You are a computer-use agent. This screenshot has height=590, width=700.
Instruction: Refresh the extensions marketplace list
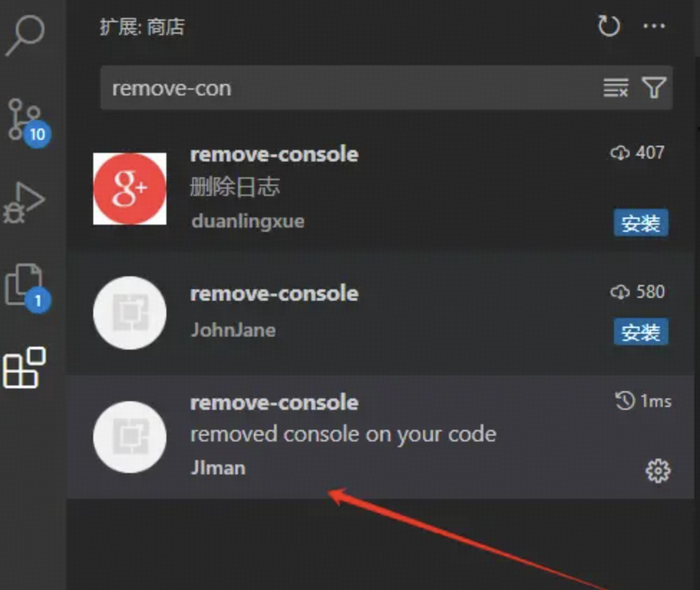[x=609, y=26]
